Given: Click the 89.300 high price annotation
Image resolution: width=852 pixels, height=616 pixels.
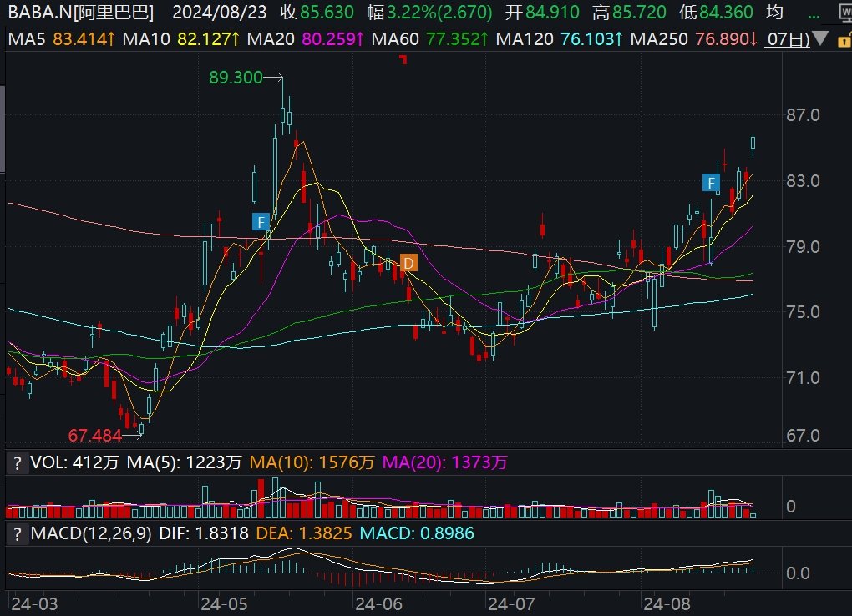Looking at the screenshot, I should tap(234, 78).
